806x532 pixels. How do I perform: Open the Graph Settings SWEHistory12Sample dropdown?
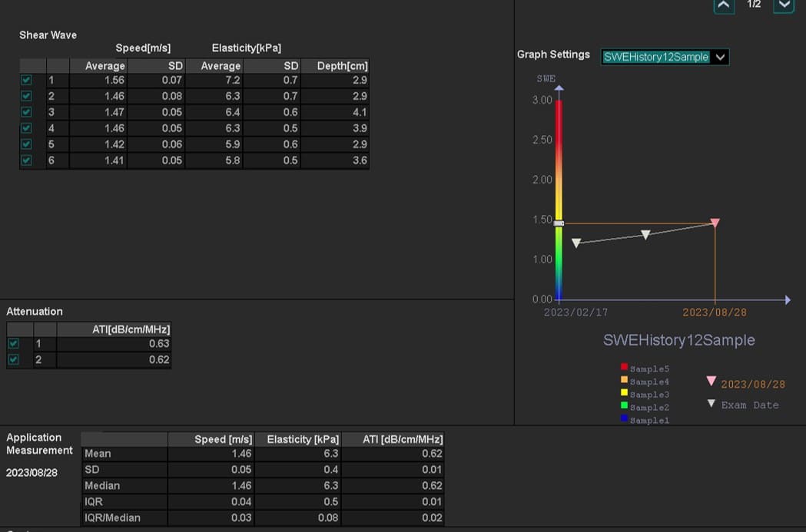(665, 57)
